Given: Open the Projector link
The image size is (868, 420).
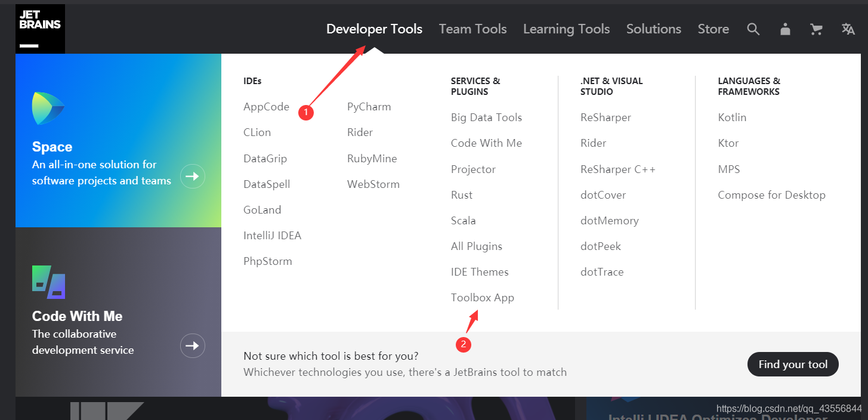Looking at the screenshot, I should (x=473, y=169).
